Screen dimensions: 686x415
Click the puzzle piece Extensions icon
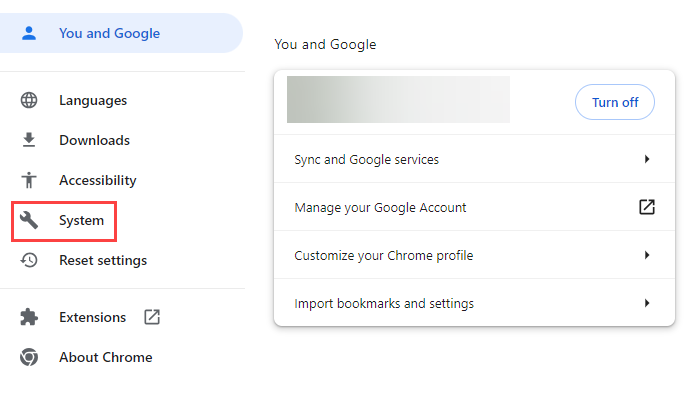29,317
